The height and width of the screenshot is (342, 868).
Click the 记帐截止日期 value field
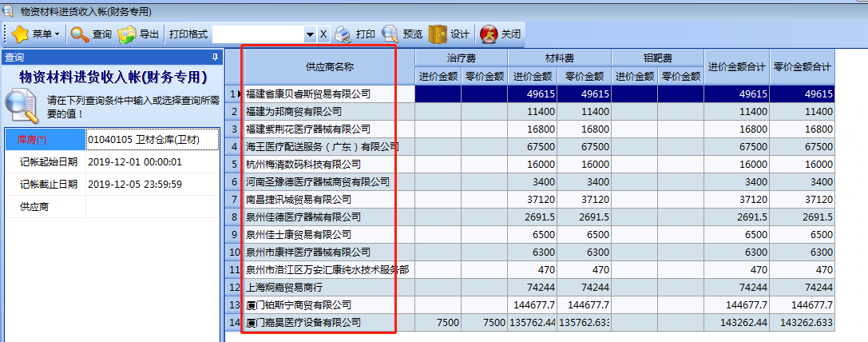click(x=153, y=185)
